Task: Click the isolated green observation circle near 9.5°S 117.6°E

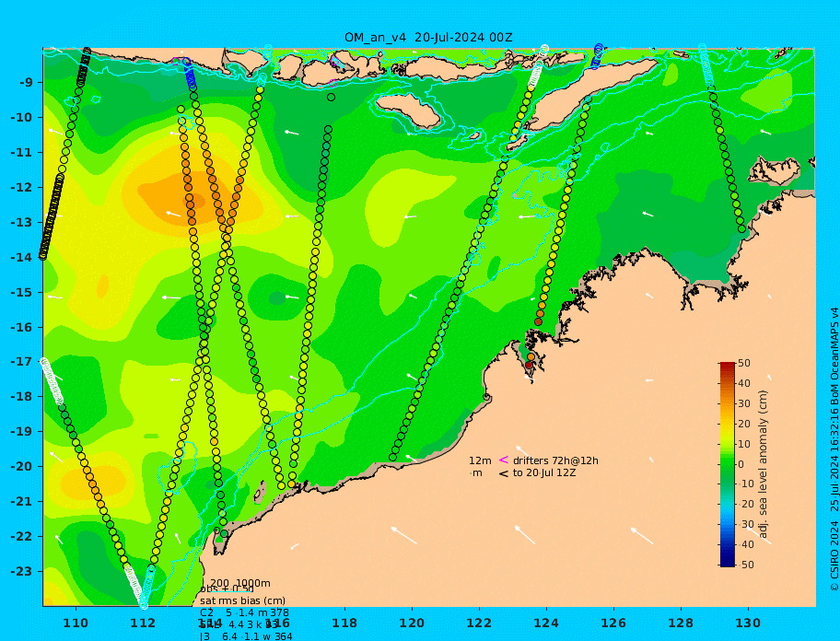Action: [x=331, y=98]
